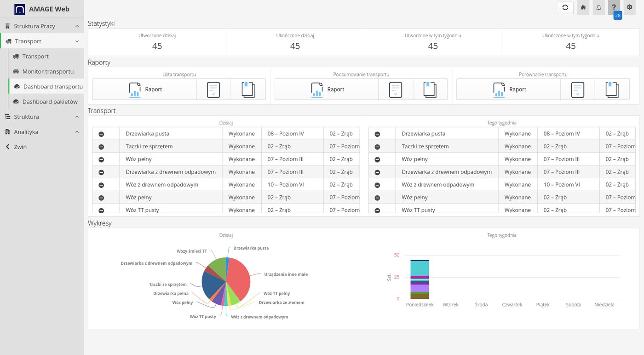The width and height of the screenshot is (644, 355).
Task: Open Dashboard pakietów page
Action: [46, 102]
